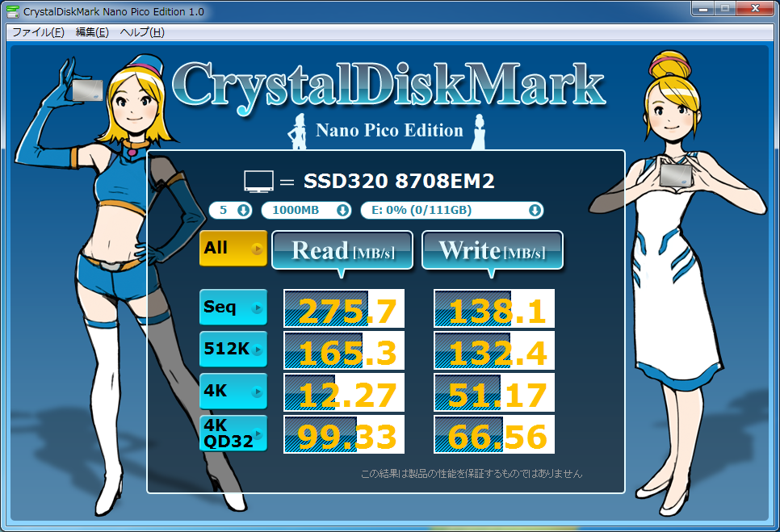The width and height of the screenshot is (780, 532).
Task: Run all benchmarks with the All button
Action: click(233, 248)
